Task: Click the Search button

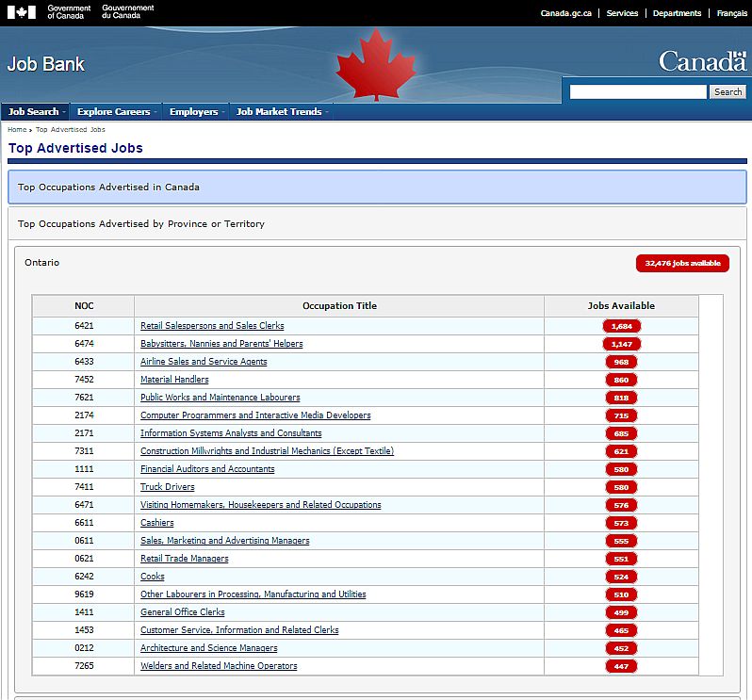Action: click(727, 91)
